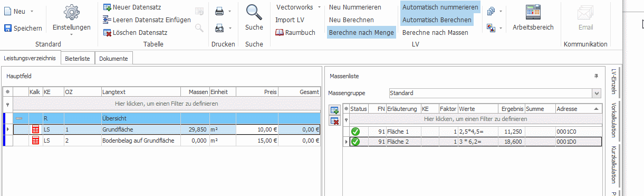Open Einstellungen dropdown arrow
Image resolution: width=644 pixels, height=196 pixels.
point(71,35)
